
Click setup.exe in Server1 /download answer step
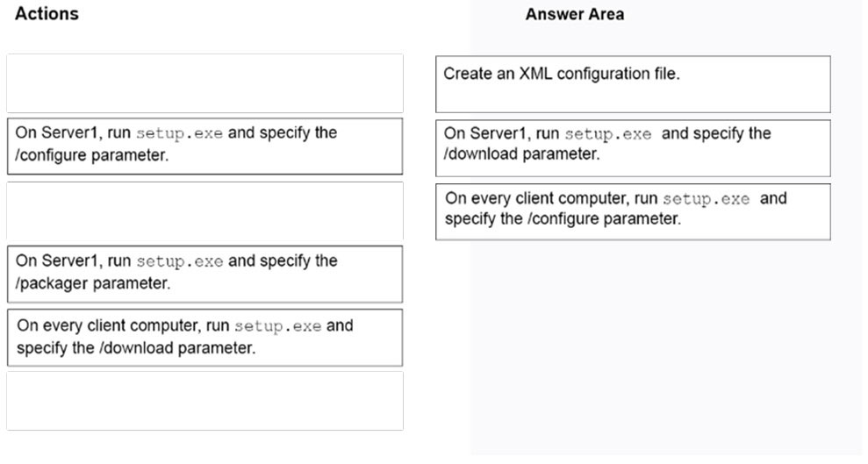click(608, 134)
